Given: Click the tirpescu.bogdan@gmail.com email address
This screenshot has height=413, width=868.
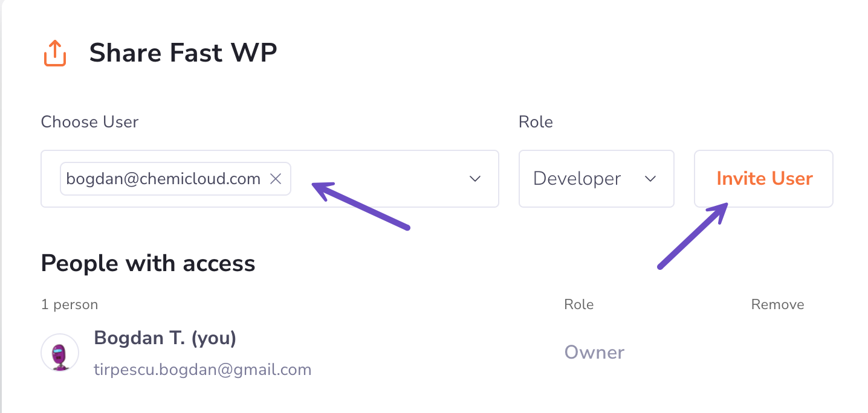Looking at the screenshot, I should click(202, 370).
